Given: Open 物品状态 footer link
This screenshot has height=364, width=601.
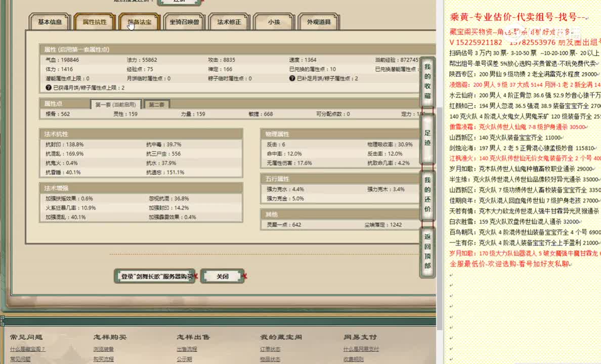Looking at the screenshot, I should (x=270, y=359).
